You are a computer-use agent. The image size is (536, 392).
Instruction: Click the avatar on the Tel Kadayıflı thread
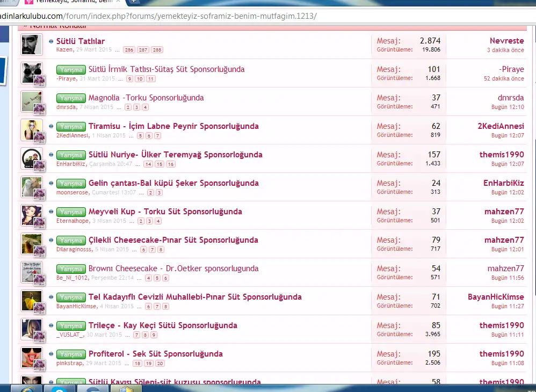32,300
